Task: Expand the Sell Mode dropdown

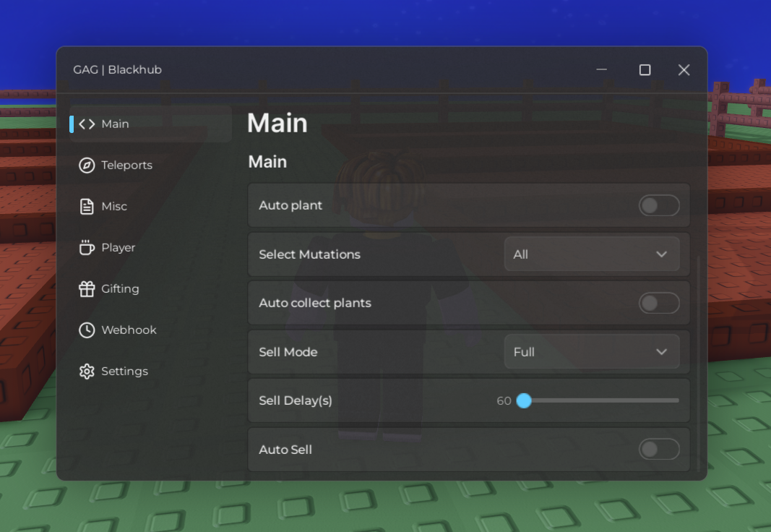Action: 592,351
